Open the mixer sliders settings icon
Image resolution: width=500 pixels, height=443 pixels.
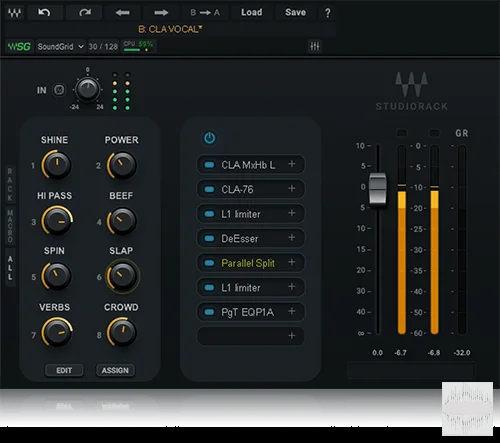pyautogui.click(x=315, y=46)
